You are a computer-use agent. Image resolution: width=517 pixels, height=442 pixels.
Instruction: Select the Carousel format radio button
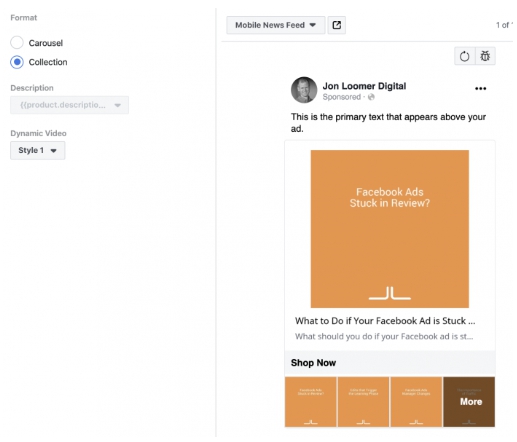(x=17, y=43)
